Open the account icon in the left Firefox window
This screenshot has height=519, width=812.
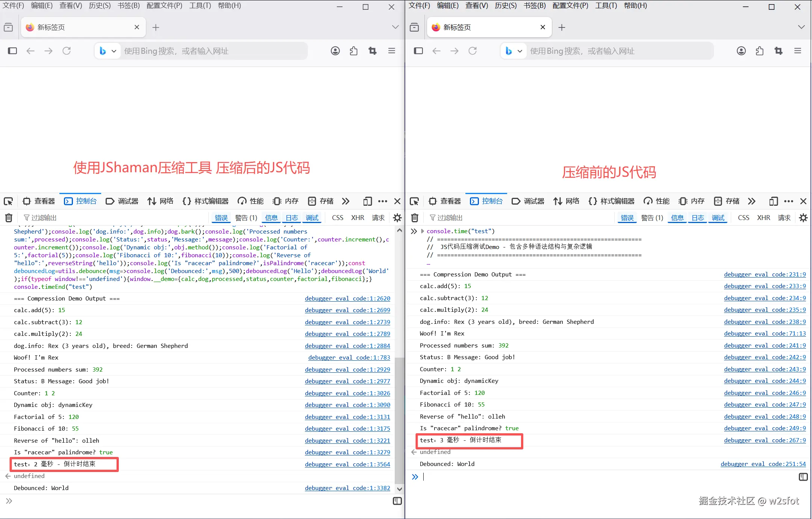coord(335,51)
